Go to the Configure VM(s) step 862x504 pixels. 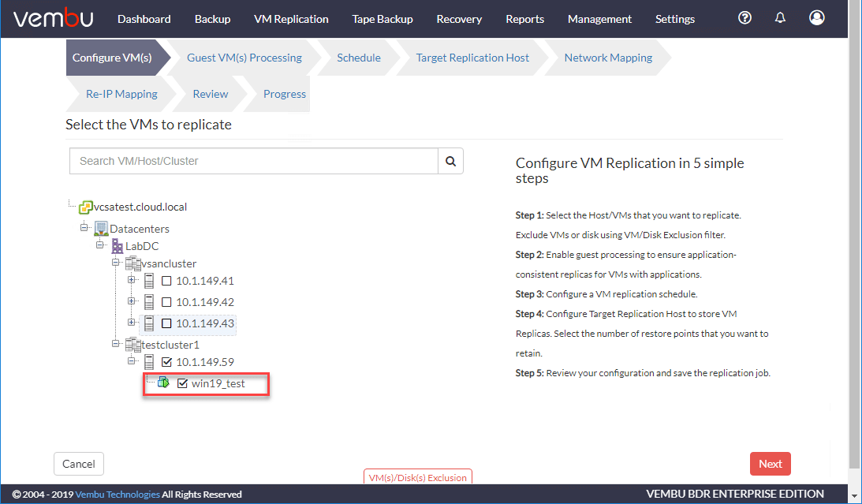(112, 58)
